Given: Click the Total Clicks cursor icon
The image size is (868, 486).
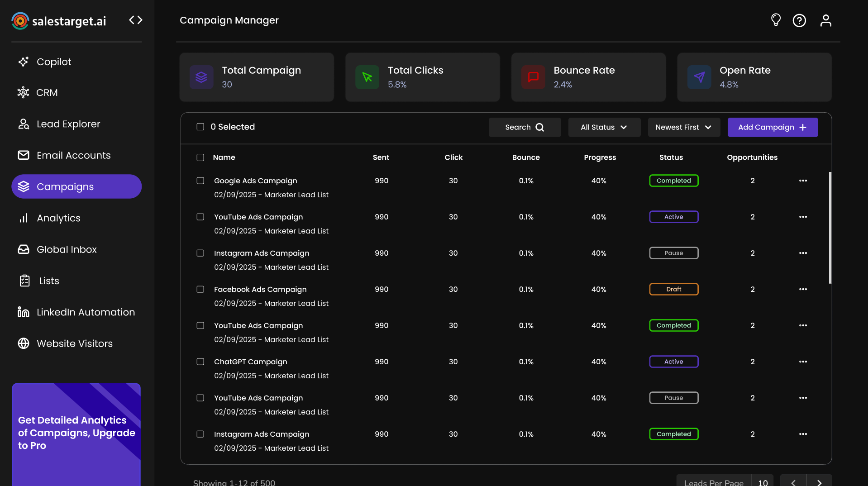Looking at the screenshot, I should coord(367,77).
